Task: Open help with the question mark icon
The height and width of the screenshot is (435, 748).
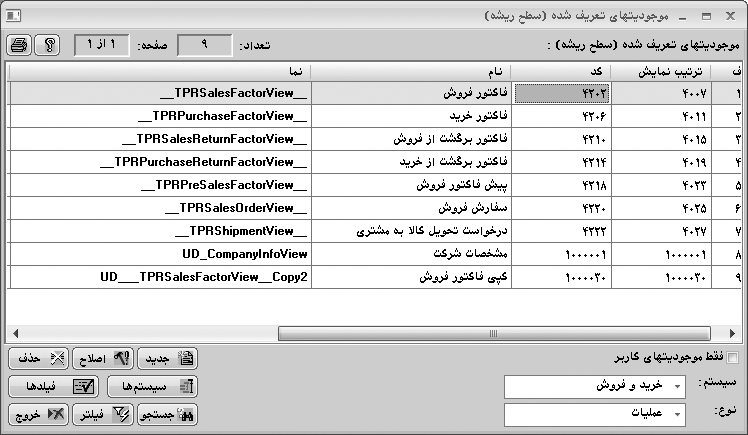Action: coord(48,46)
